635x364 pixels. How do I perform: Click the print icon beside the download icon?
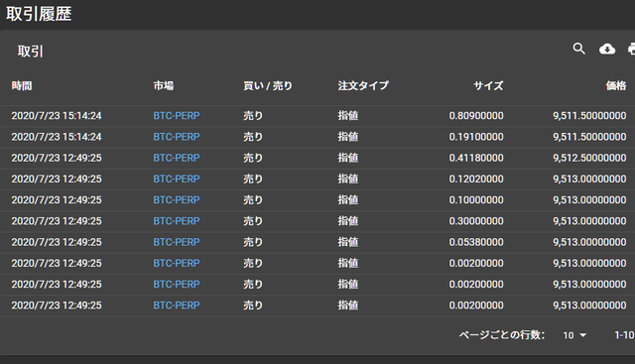pos(631,49)
